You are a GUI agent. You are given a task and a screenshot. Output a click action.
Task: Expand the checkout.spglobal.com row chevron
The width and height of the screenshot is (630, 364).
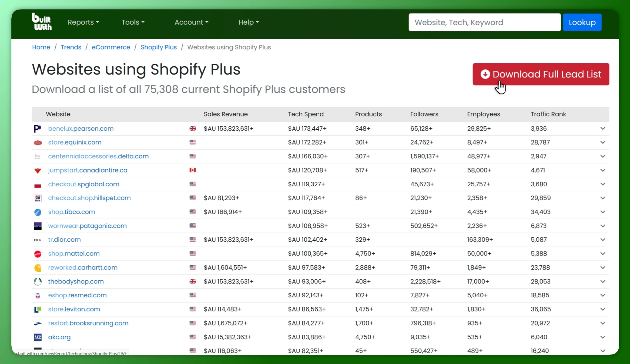point(603,184)
